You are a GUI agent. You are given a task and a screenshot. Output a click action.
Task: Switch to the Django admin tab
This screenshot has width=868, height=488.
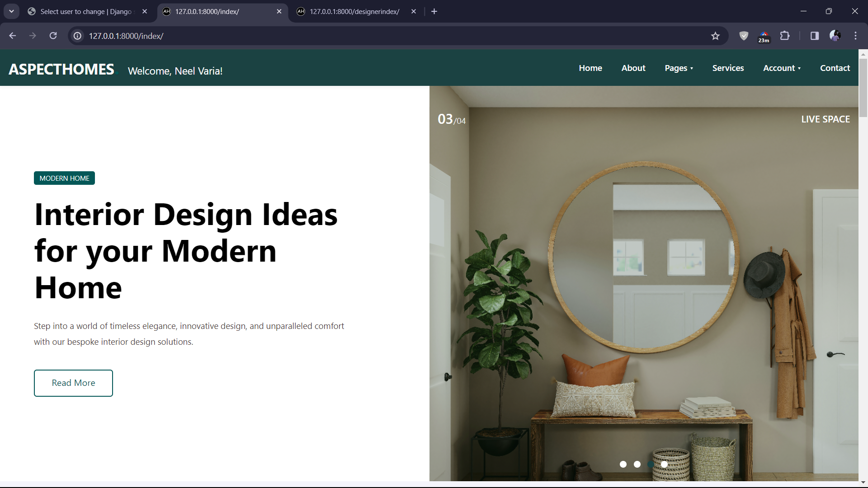pyautogui.click(x=86, y=12)
